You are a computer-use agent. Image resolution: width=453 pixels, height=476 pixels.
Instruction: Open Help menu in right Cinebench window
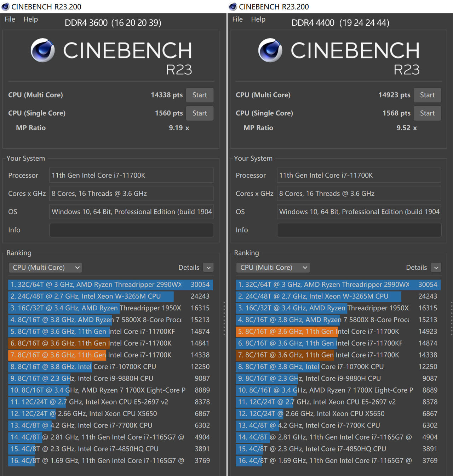pyautogui.click(x=258, y=19)
